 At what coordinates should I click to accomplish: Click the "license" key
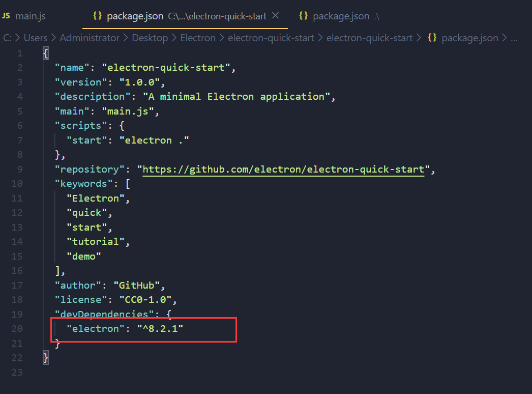coord(81,300)
